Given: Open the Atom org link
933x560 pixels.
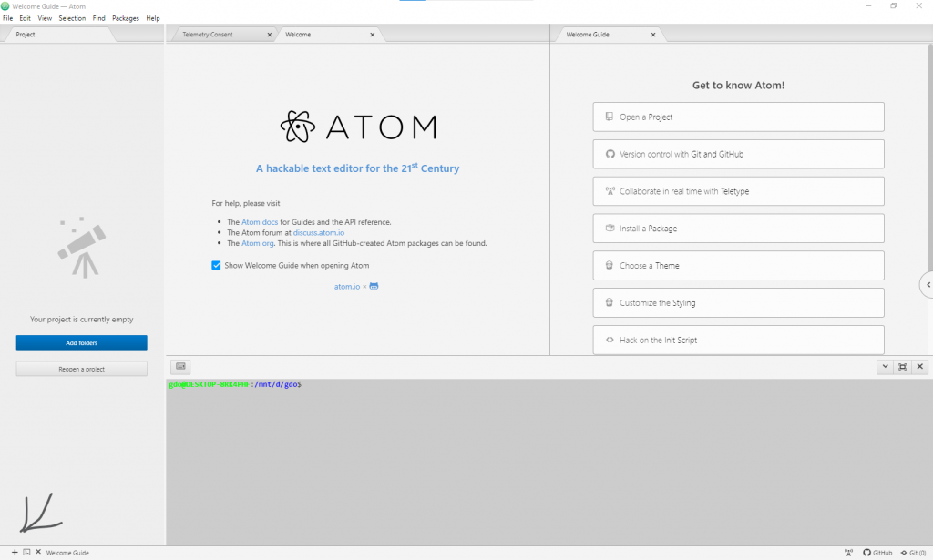Looking at the screenshot, I should [x=258, y=243].
